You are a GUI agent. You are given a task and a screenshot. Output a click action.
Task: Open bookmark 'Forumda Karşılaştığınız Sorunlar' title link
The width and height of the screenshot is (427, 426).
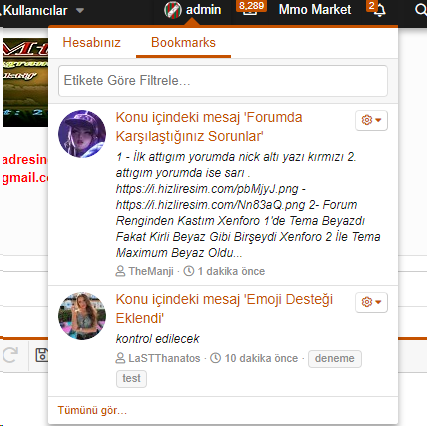pyautogui.click(x=209, y=127)
